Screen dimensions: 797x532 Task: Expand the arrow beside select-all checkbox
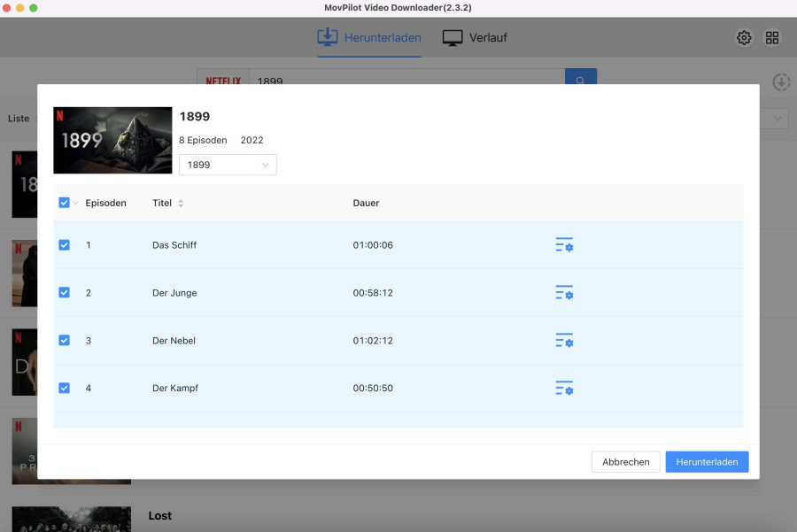[x=76, y=203]
